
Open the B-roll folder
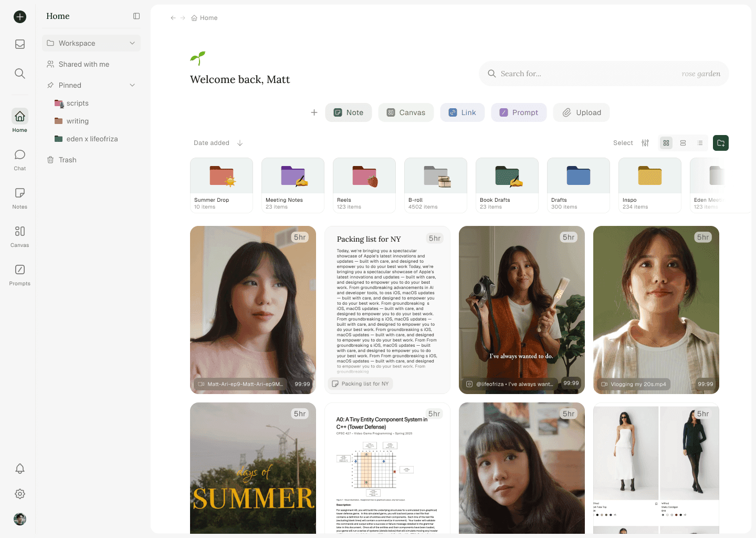[436, 185]
